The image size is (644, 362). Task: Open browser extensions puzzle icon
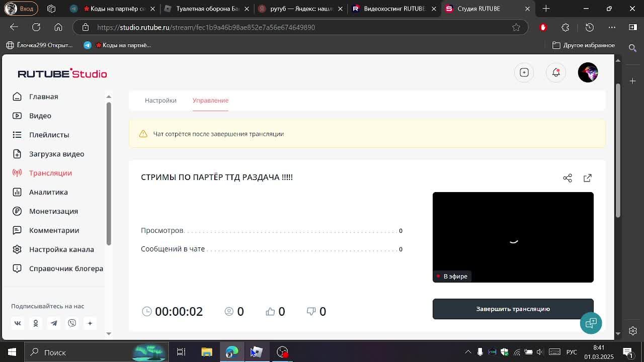(x=566, y=27)
